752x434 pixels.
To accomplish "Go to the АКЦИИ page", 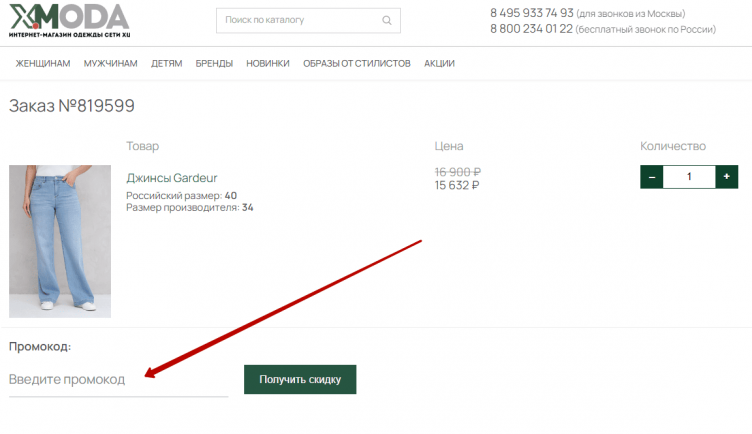I will 439,63.
